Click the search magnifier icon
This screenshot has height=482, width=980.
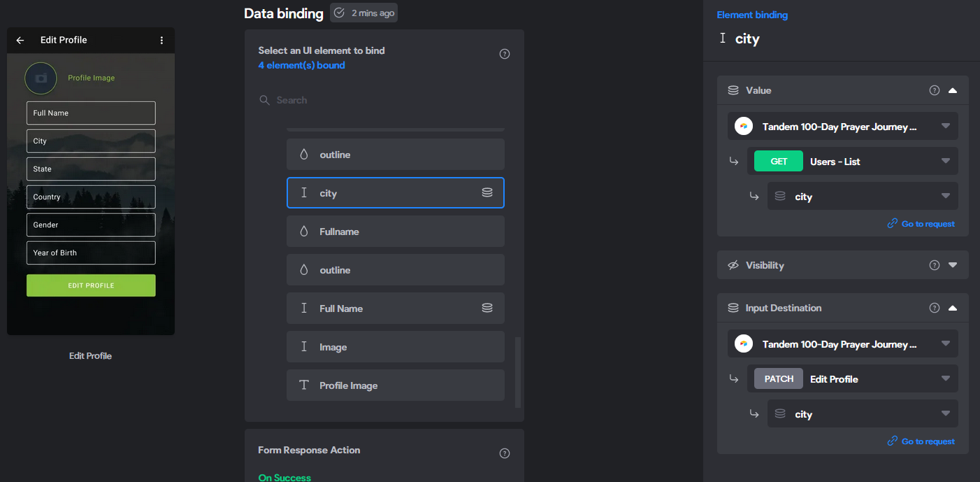pyautogui.click(x=264, y=100)
